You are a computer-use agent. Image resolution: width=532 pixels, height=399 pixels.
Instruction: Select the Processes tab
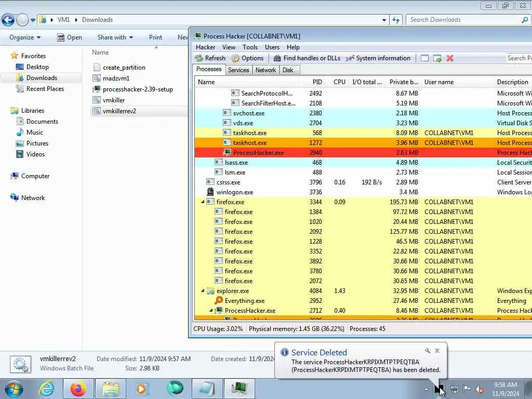click(x=209, y=69)
